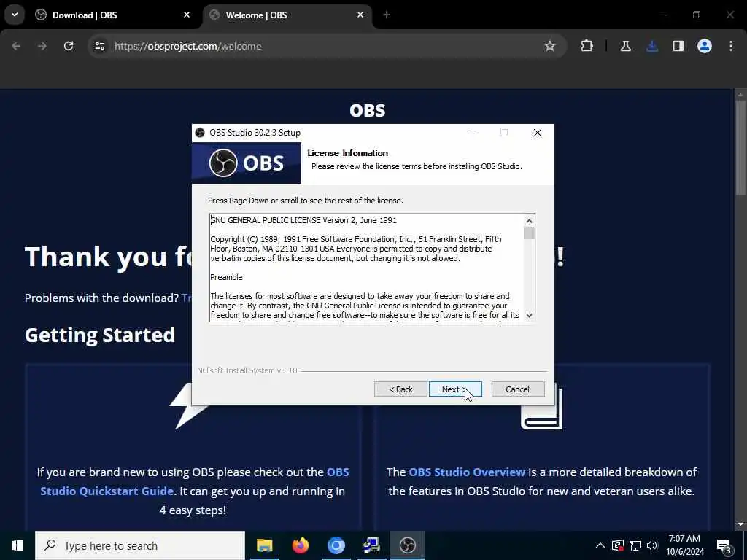The height and width of the screenshot is (560, 747).
Task: Open the Windows Start menu
Action: tap(18, 545)
